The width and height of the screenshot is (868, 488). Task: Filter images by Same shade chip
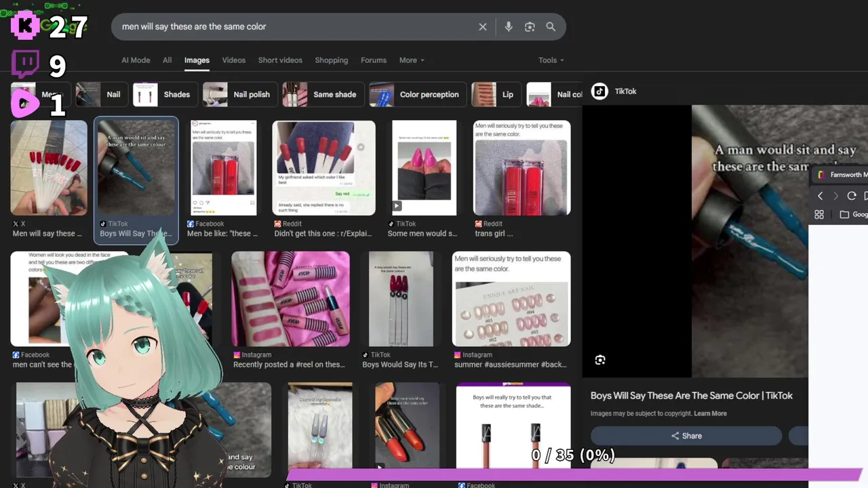coord(323,95)
